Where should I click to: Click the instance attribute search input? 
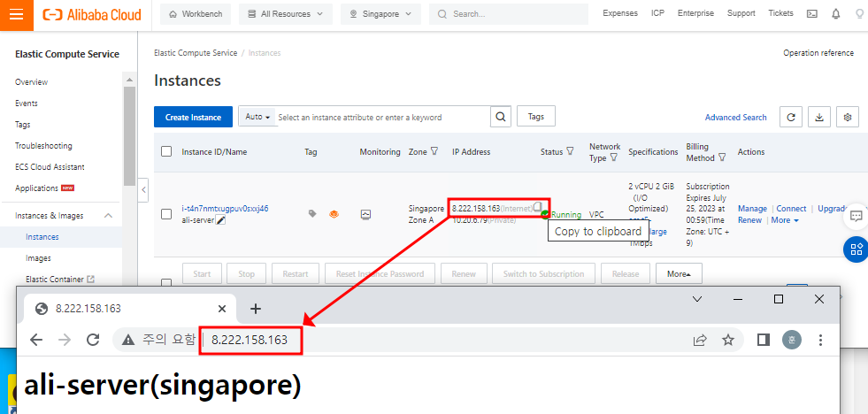click(x=383, y=118)
